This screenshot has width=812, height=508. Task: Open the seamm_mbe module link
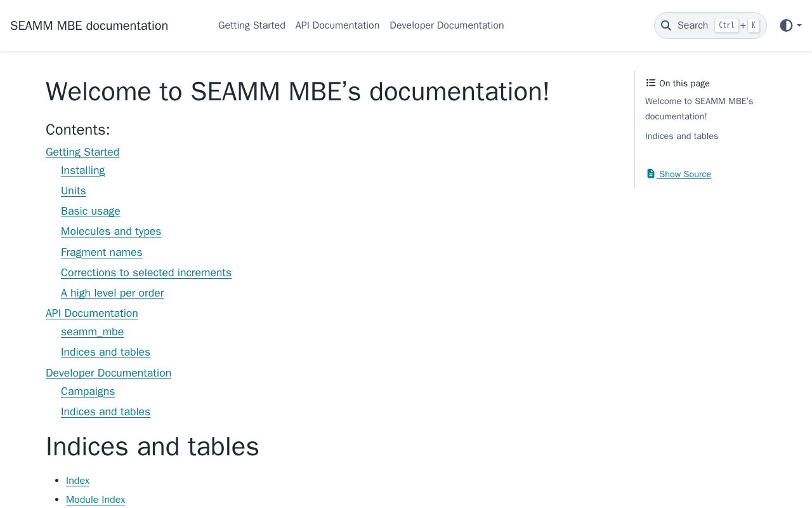[x=93, y=331]
